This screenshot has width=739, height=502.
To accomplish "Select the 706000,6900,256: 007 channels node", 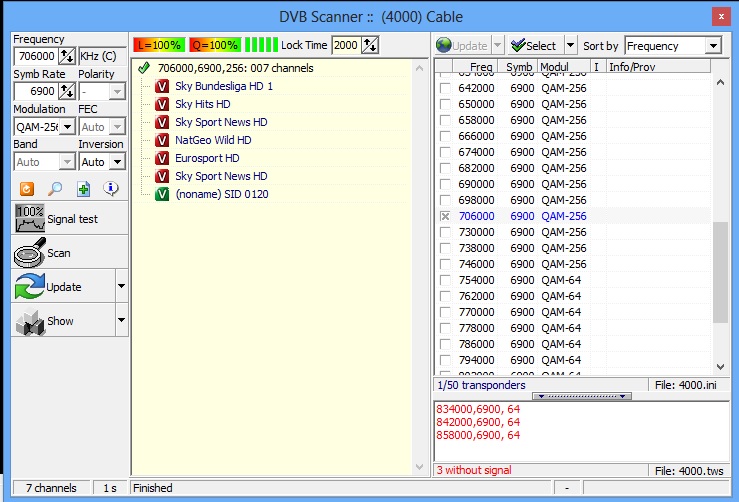I will click(x=236, y=68).
